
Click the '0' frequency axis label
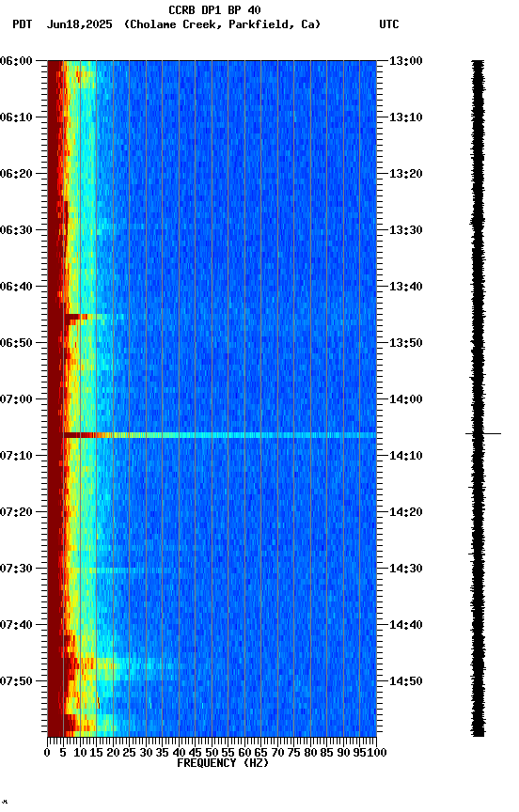[47, 753]
